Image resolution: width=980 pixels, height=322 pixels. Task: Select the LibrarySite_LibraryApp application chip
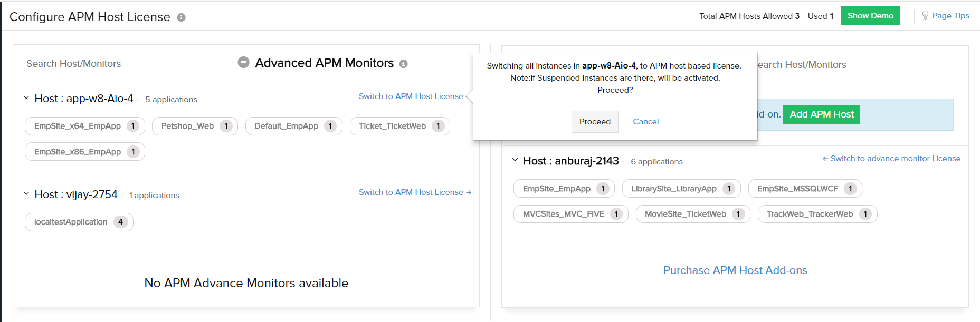click(674, 189)
